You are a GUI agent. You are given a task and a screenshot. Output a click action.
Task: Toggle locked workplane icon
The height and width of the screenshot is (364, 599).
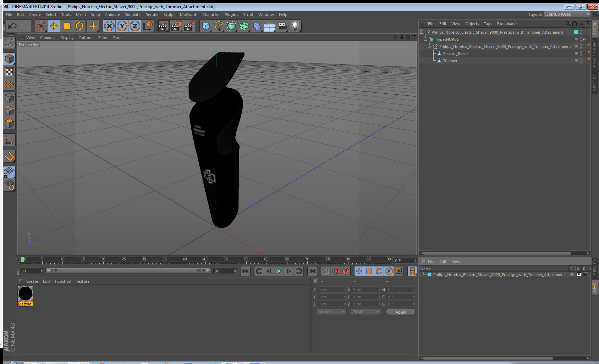[x=9, y=172]
